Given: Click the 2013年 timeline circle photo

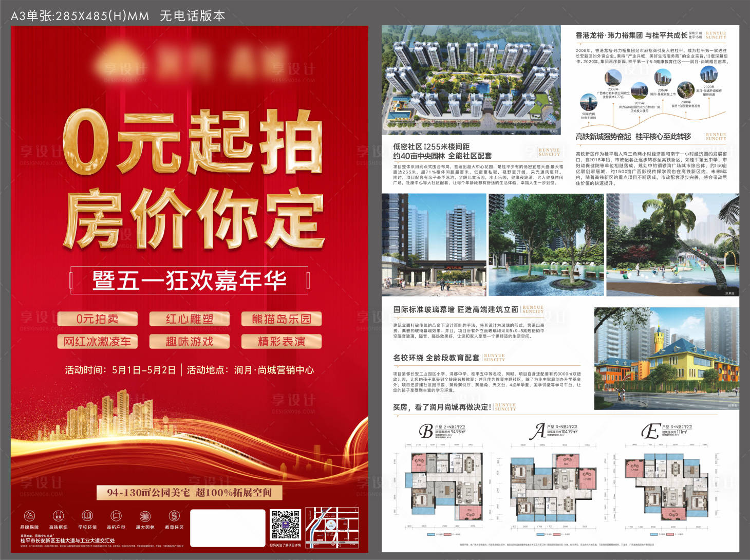Looking at the screenshot, I should coord(640,91).
